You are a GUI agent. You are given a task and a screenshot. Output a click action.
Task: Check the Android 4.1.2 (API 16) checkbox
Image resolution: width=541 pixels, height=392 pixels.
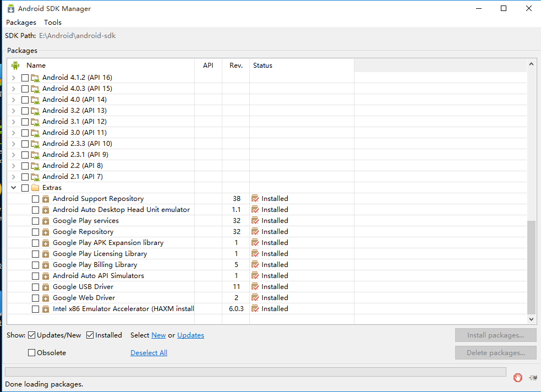pos(25,78)
